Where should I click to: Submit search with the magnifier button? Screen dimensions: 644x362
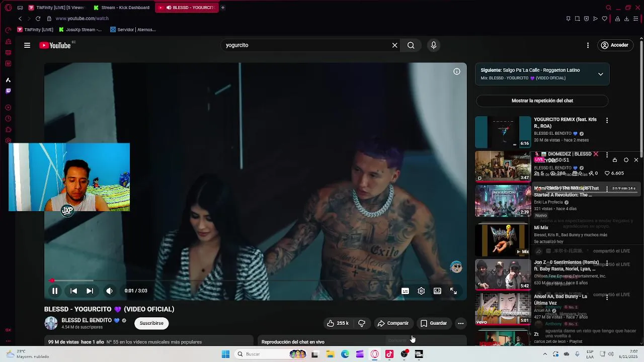(x=411, y=45)
